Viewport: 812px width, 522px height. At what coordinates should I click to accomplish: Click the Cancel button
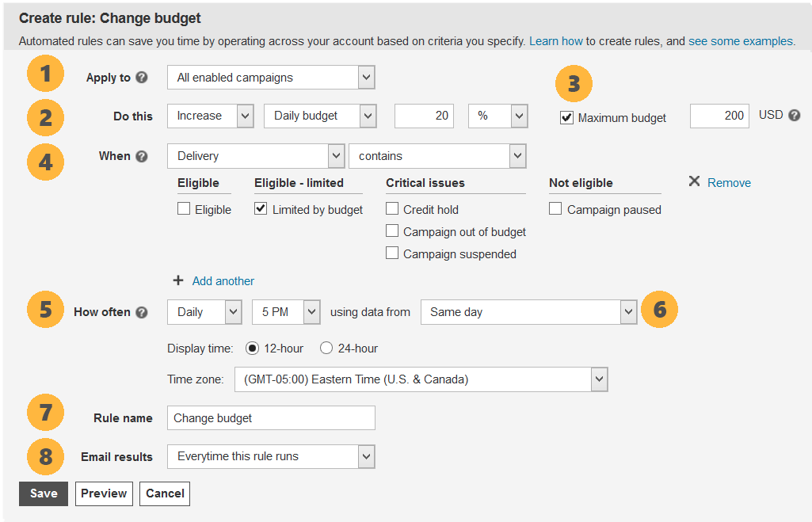pos(165,493)
